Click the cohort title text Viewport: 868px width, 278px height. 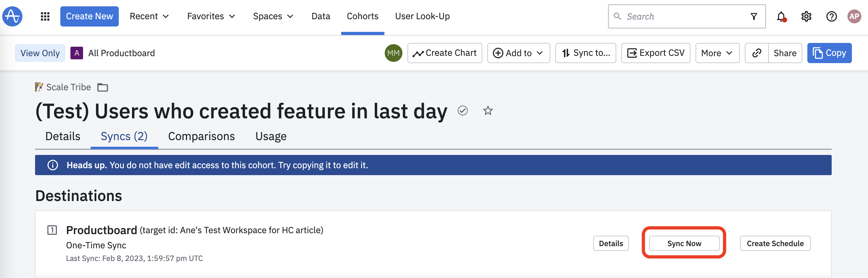(241, 111)
